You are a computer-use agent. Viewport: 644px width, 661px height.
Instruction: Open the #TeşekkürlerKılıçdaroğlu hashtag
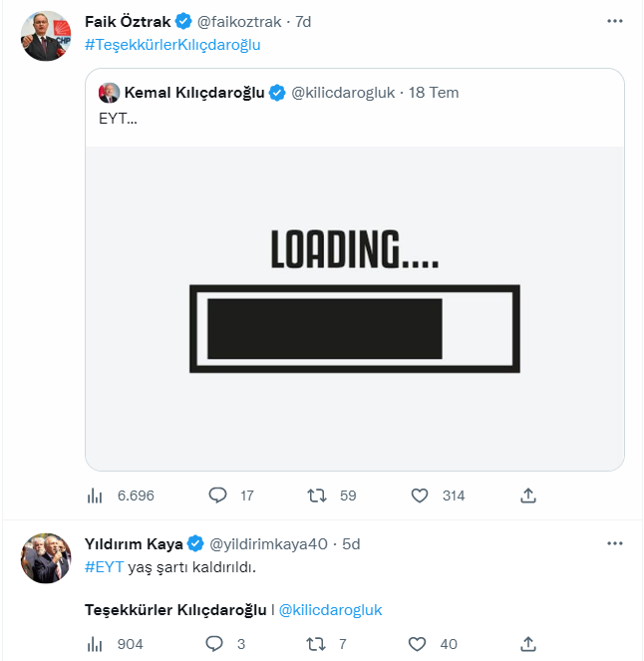pos(172,44)
